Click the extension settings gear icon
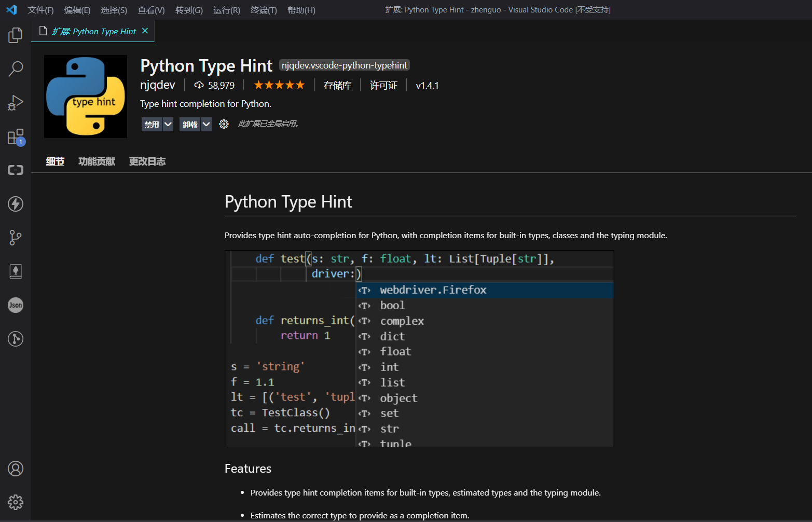Image resolution: width=812 pixels, height=522 pixels. [224, 124]
